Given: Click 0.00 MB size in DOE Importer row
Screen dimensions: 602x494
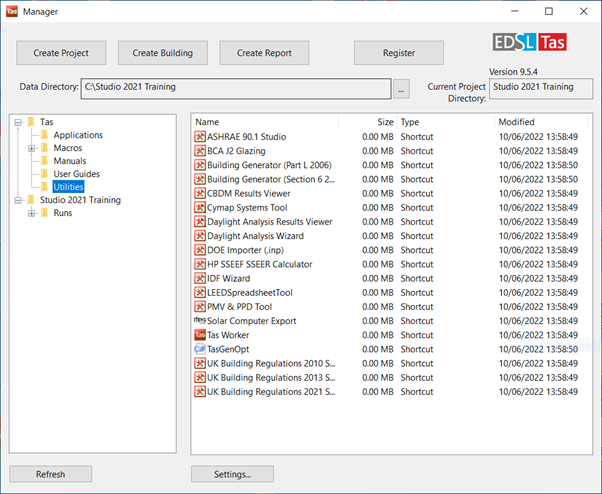Looking at the screenshot, I should coord(377,250).
